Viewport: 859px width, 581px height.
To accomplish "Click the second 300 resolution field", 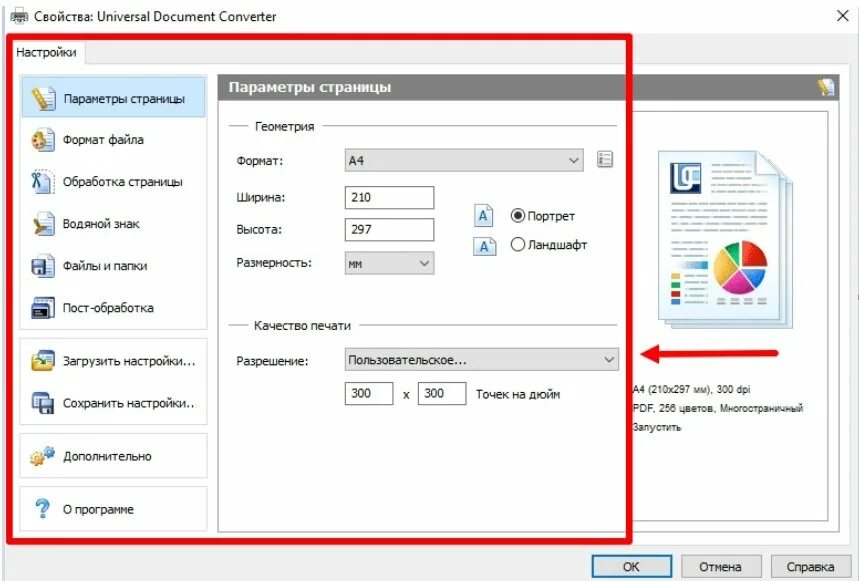I will (442, 393).
